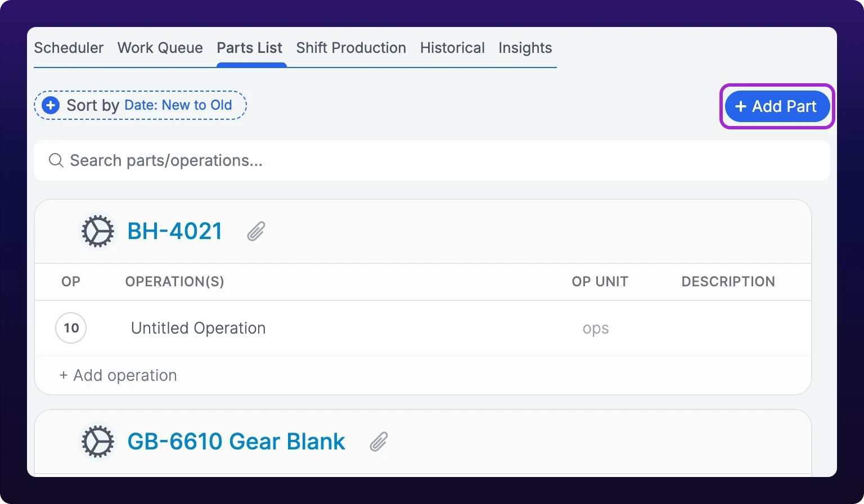Open the Scheduler tab
This screenshot has height=504, width=864.
click(69, 48)
